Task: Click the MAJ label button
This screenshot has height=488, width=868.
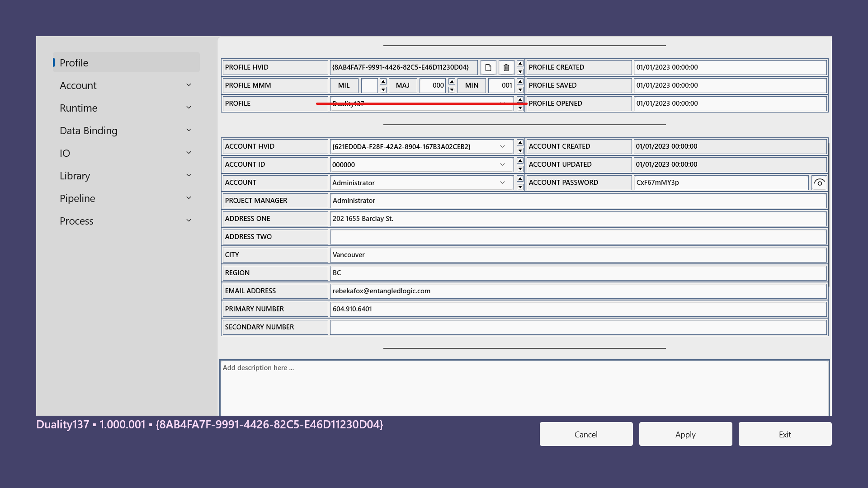Action: pos(403,85)
